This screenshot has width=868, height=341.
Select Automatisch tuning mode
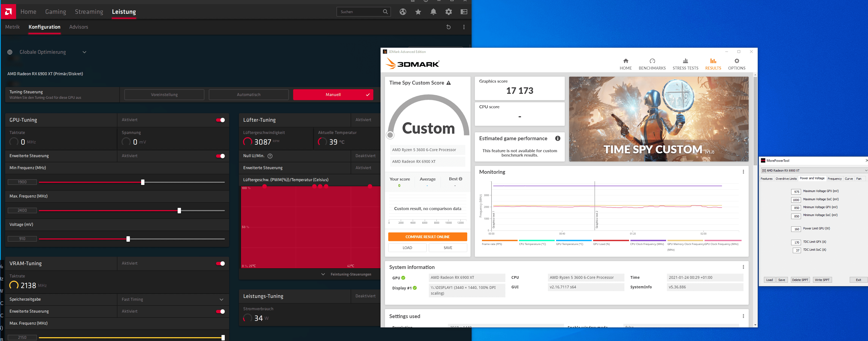pos(249,95)
